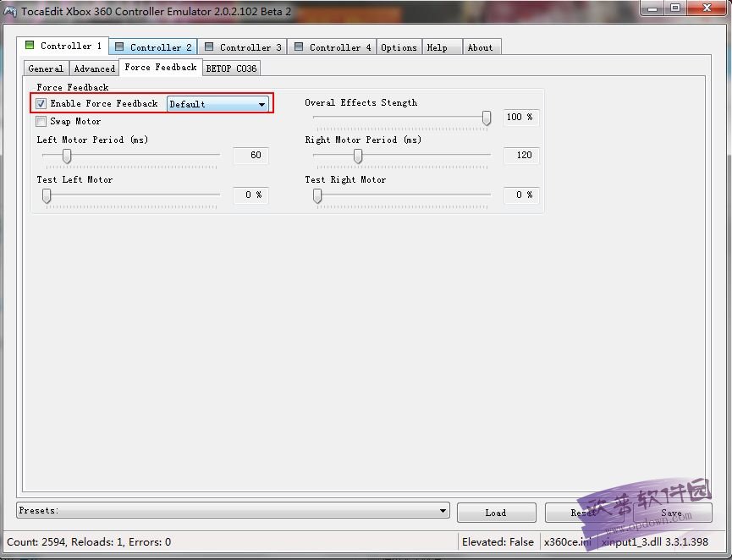732x560 pixels.
Task: Click the Left Motor Period value field
Action: tap(250, 156)
